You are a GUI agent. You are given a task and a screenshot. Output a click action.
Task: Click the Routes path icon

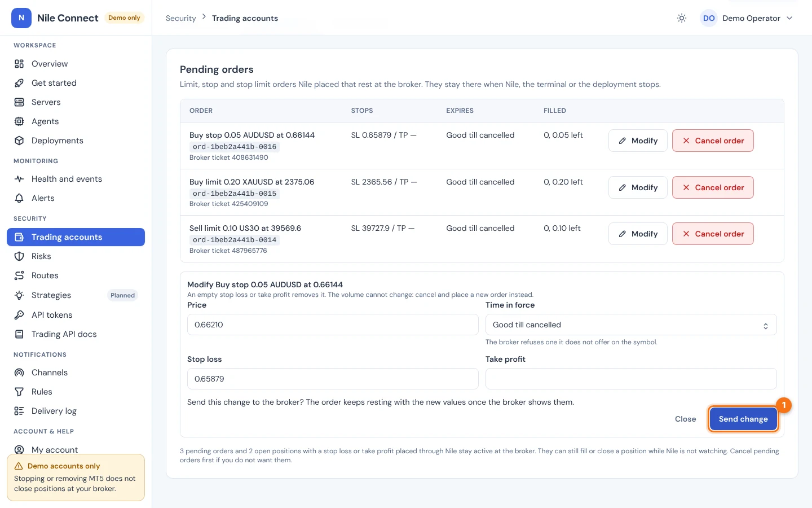(x=19, y=275)
